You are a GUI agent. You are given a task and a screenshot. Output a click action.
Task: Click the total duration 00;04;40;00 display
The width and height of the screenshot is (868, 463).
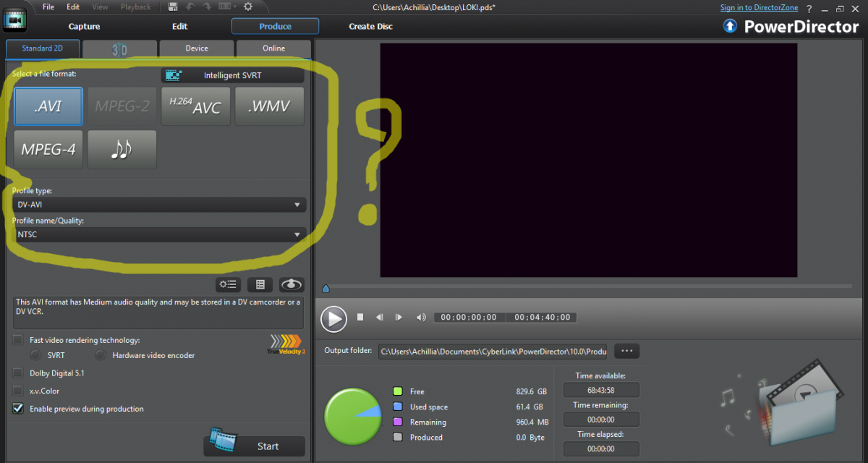coord(541,318)
